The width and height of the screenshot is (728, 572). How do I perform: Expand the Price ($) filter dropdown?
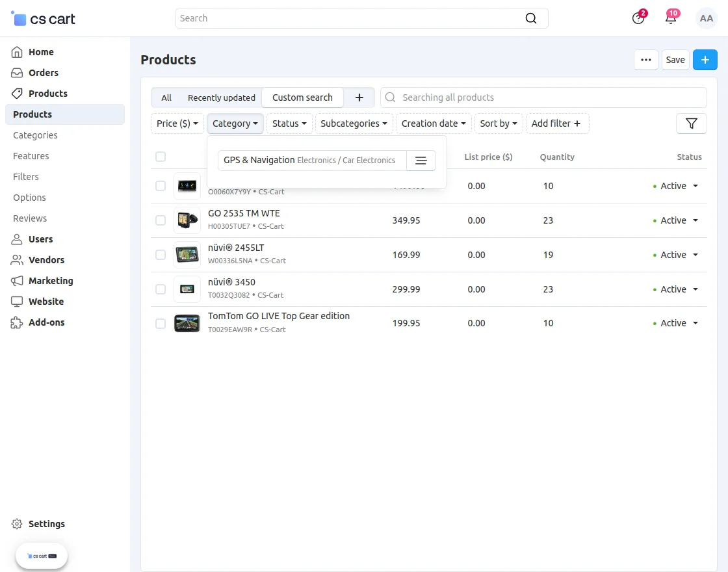pos(177,123)
